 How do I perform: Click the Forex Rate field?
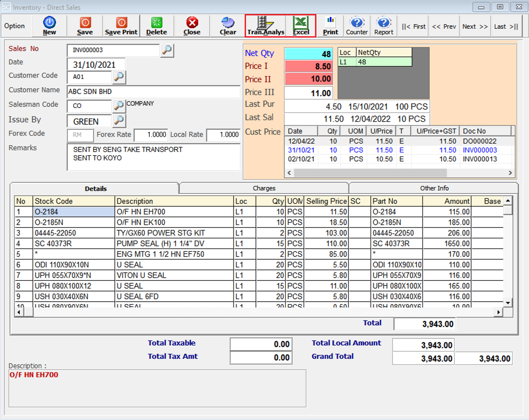coord(151,135)
